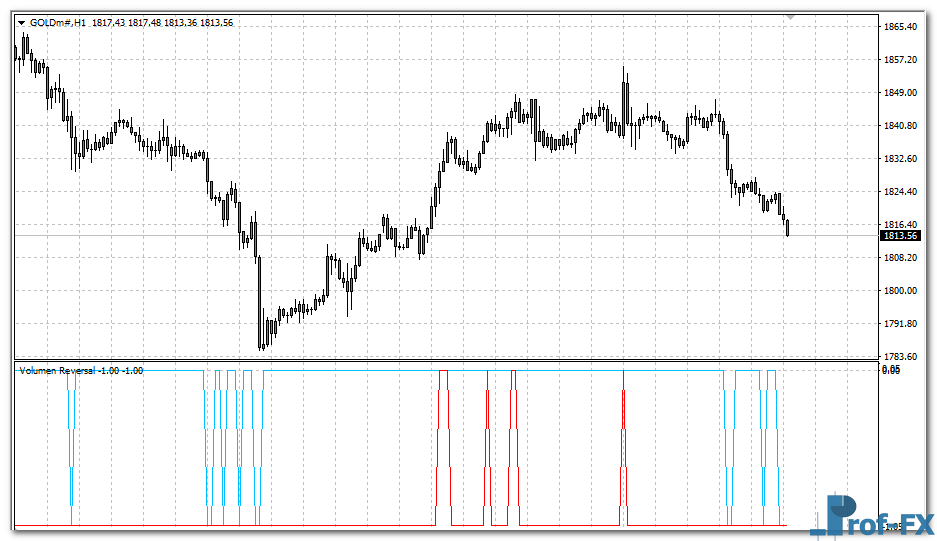Click the 1865.40 price scale label
The width and height of the screenshot is (937, 541).
coord(900,27)
